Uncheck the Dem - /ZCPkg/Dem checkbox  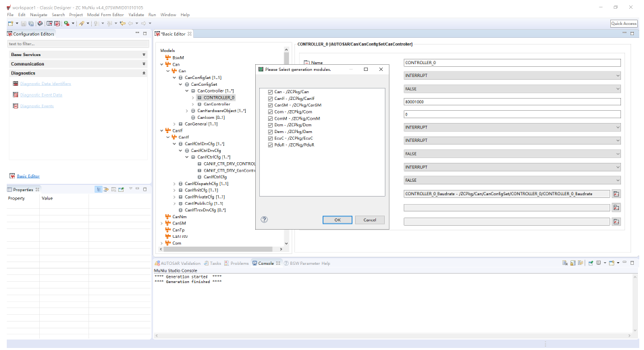tap(270, 132)
